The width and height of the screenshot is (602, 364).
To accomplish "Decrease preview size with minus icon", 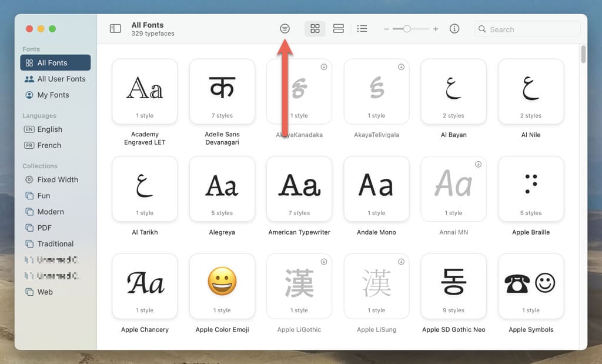I will tap(386, 29).
